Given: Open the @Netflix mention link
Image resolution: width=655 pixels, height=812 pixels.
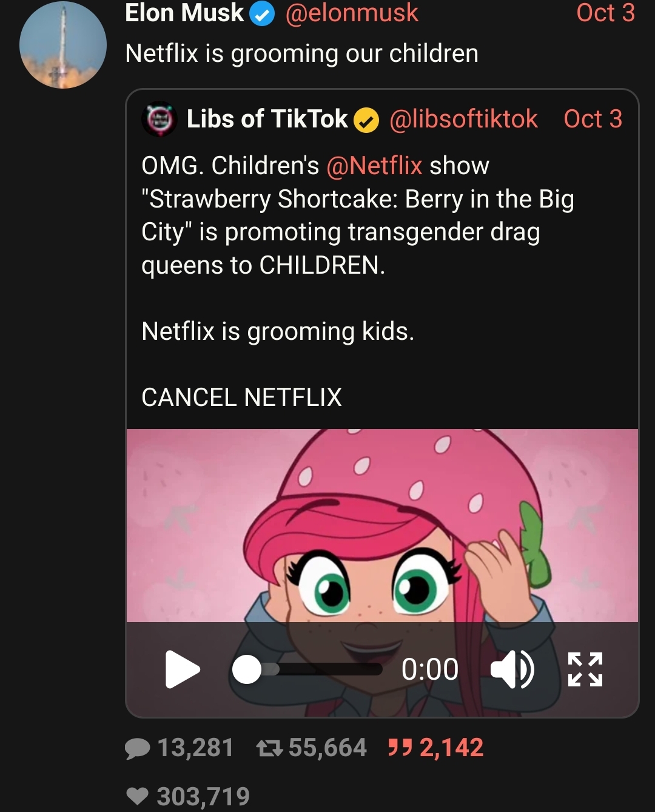Looking at the screenshot, I should point(374,166).
